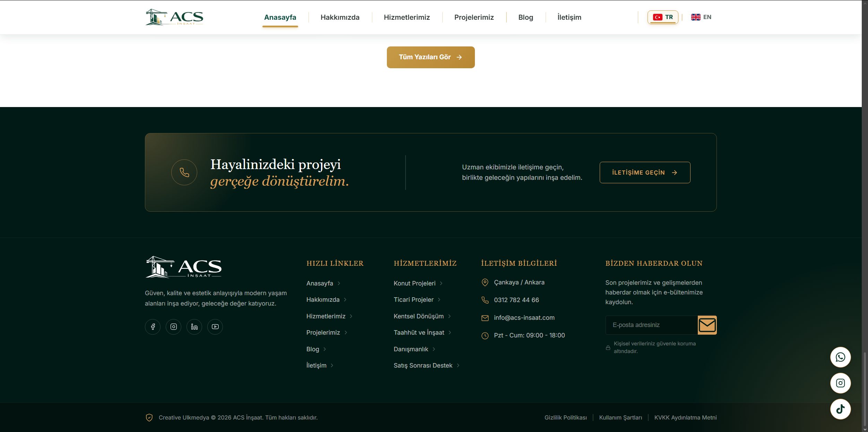Screen dimensions: 868x432
Task: Open Projelerimiz in top navigation
Action: point(474,17)
